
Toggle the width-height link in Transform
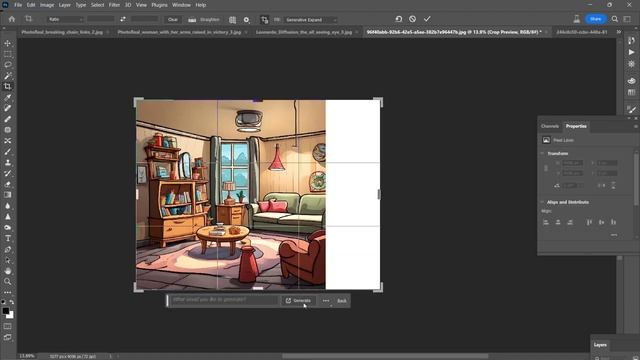pos(546,168)
